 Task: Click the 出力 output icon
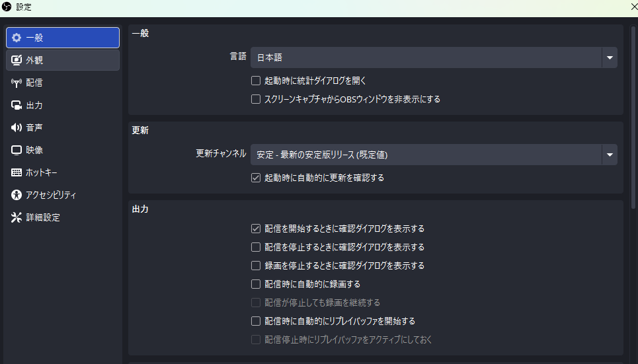coord(17,105)
